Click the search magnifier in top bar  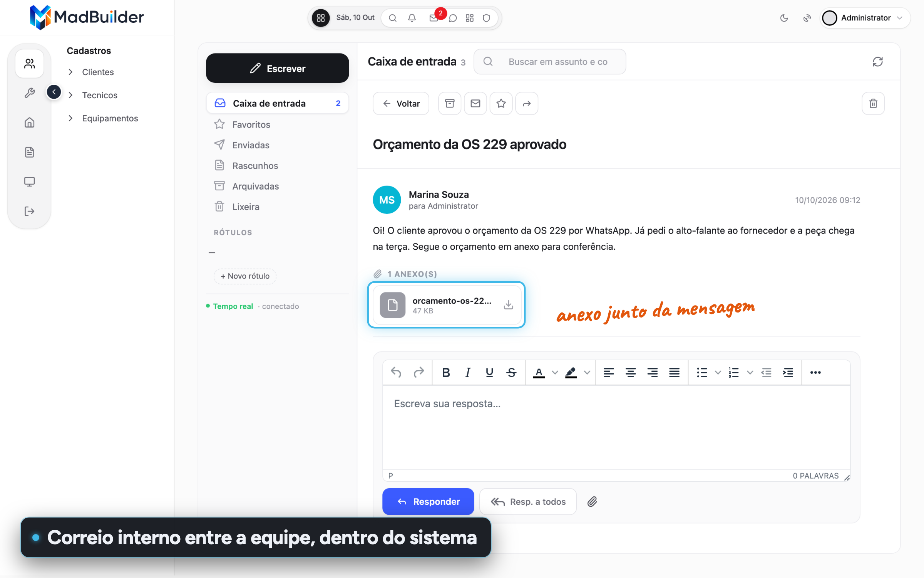pyautogui.click(x=393, y=18)
